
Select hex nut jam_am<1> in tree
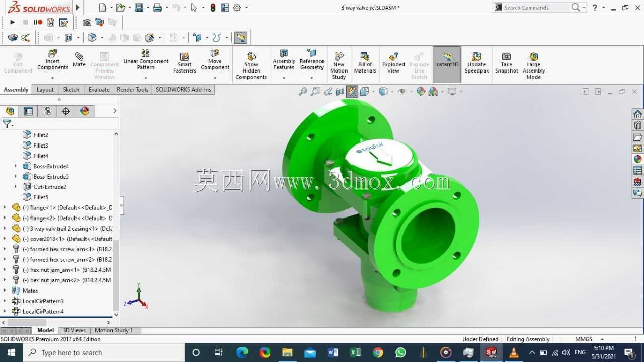(61, 270)
